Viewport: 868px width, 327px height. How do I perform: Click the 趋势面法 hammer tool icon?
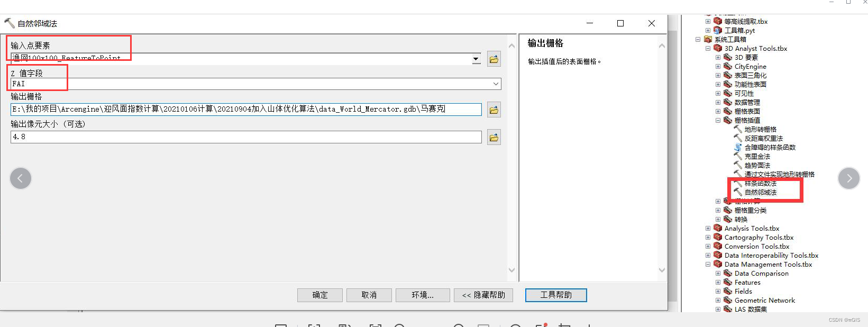[x=738, y=165]
